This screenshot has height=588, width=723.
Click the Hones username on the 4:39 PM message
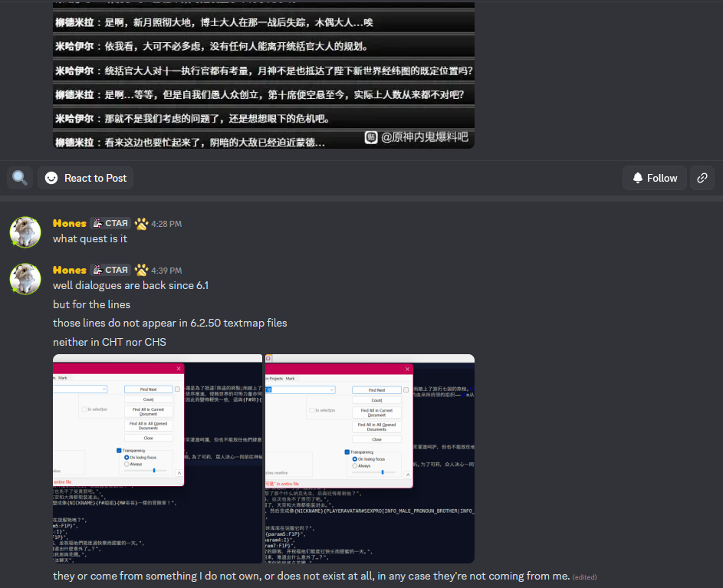tap(70, 271)
